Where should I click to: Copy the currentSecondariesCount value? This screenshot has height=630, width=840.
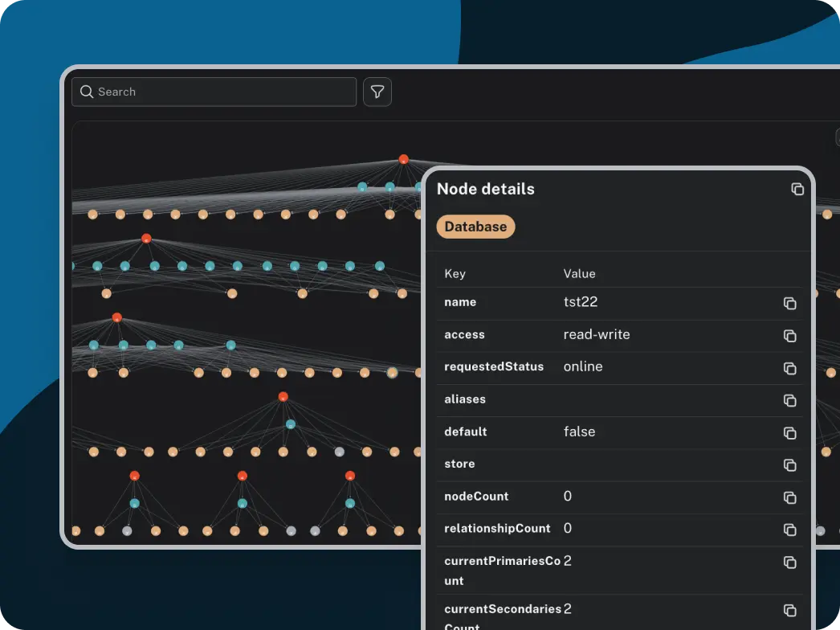[789, 611]
